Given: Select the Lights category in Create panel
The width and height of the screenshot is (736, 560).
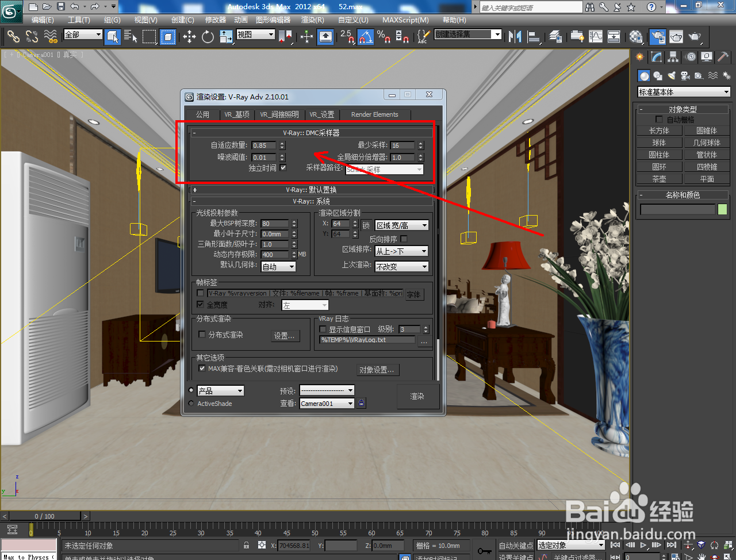Looking at the screenshot, I should pyautogui.click(x=672, y=75).
